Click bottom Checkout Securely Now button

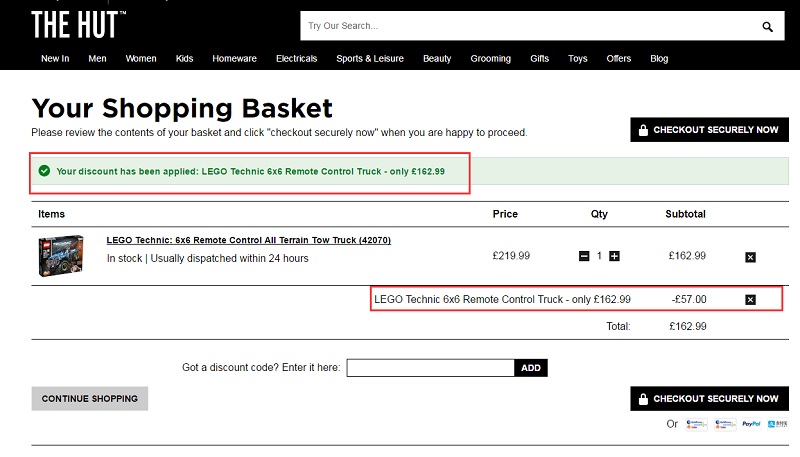[x=709, y=398]
